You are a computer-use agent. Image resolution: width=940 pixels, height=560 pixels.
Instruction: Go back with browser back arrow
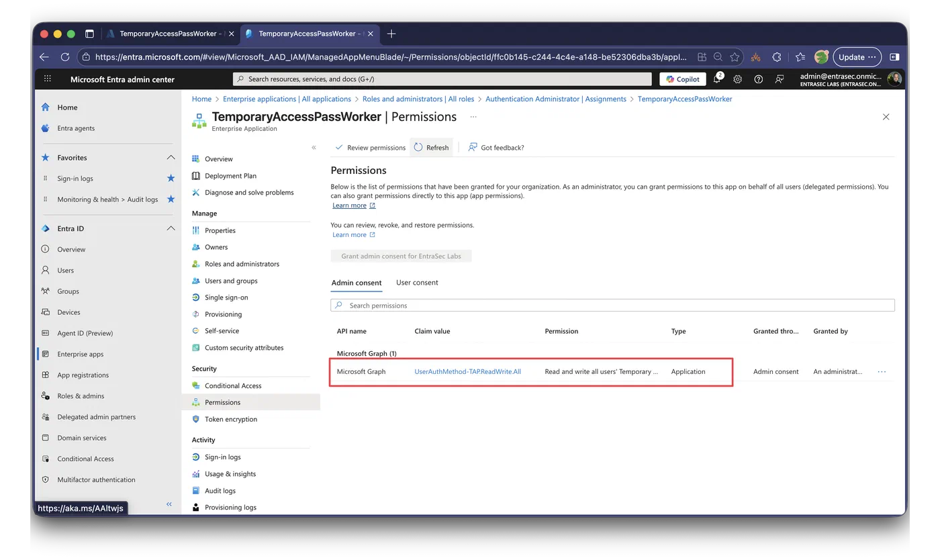pos(44,57)
